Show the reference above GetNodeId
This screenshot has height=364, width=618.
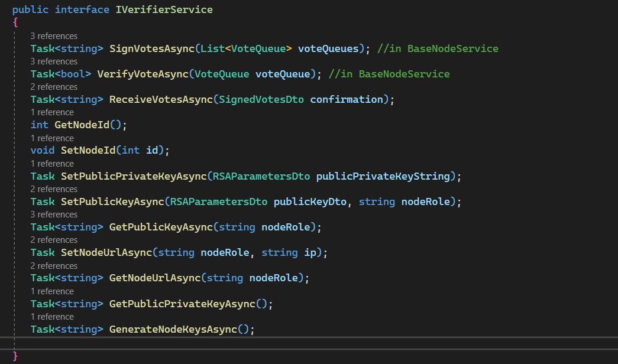[52, 112]
